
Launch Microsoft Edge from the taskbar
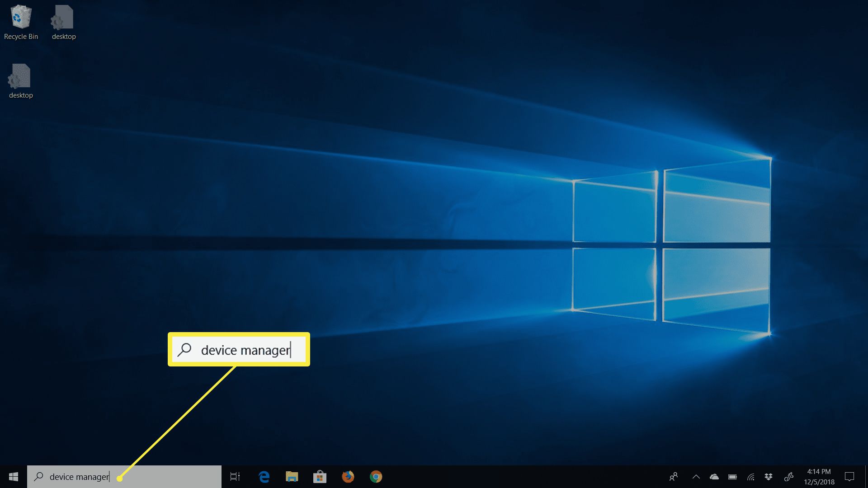264,477
